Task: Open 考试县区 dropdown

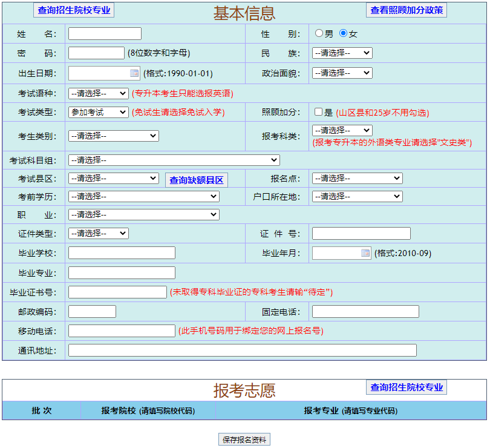Action: point(114,179)
